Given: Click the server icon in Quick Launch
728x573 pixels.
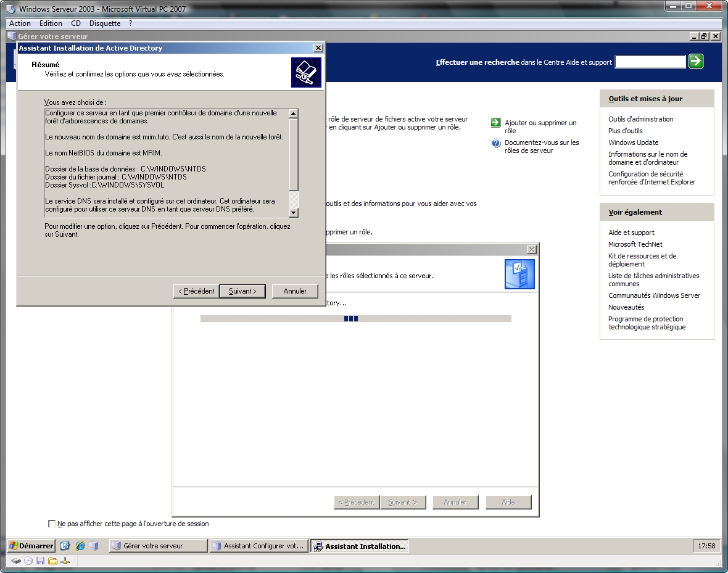Looking at the screenshot, I should tap(94, 546).
